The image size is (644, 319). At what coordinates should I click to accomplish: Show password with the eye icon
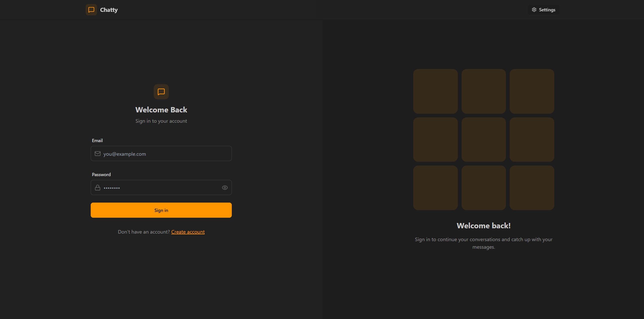(225, 188)
